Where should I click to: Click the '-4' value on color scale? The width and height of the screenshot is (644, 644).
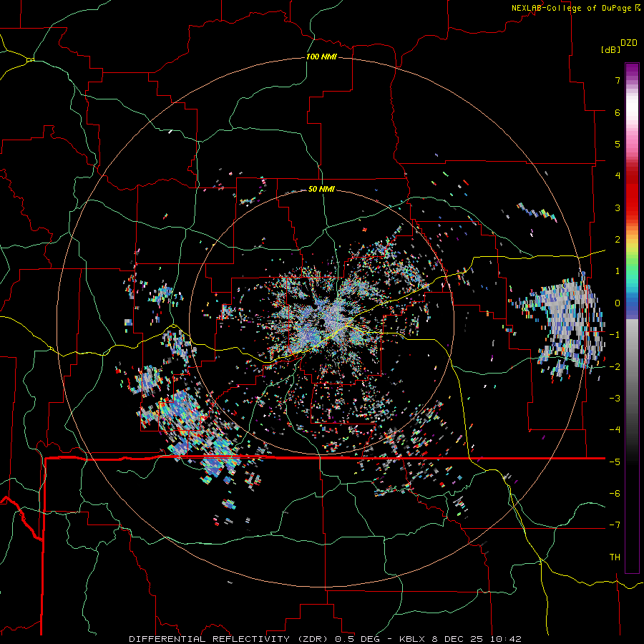[x=615, y=430]
